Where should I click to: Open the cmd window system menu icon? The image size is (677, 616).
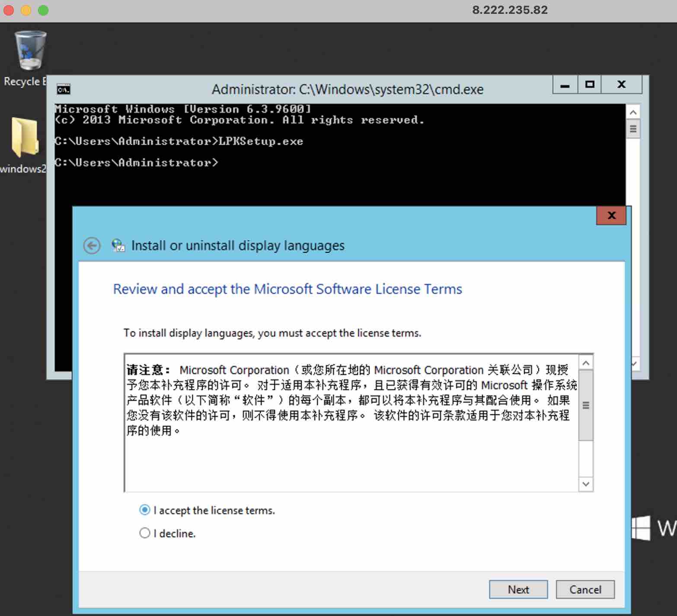point(64,89)
